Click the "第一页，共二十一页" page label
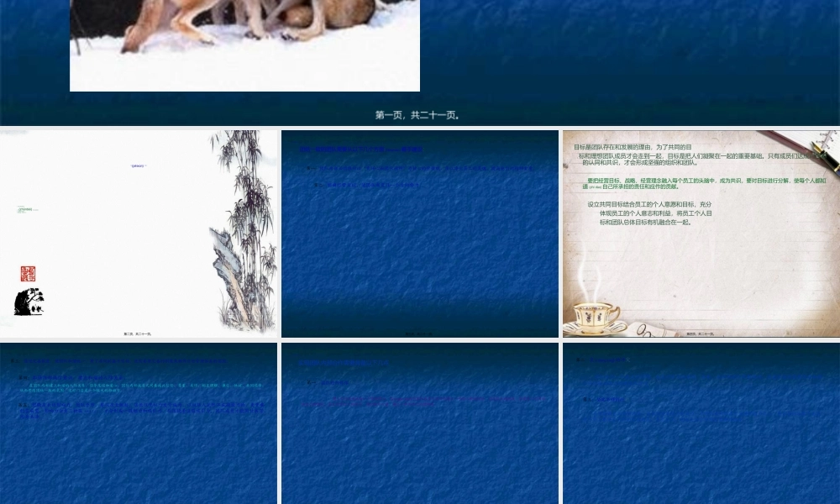The height and width of the screenshot is (504, 840). click(417, 115)
